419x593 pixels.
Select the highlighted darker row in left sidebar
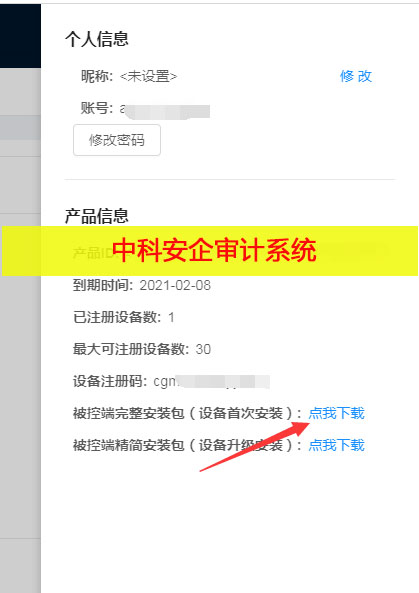20,128
